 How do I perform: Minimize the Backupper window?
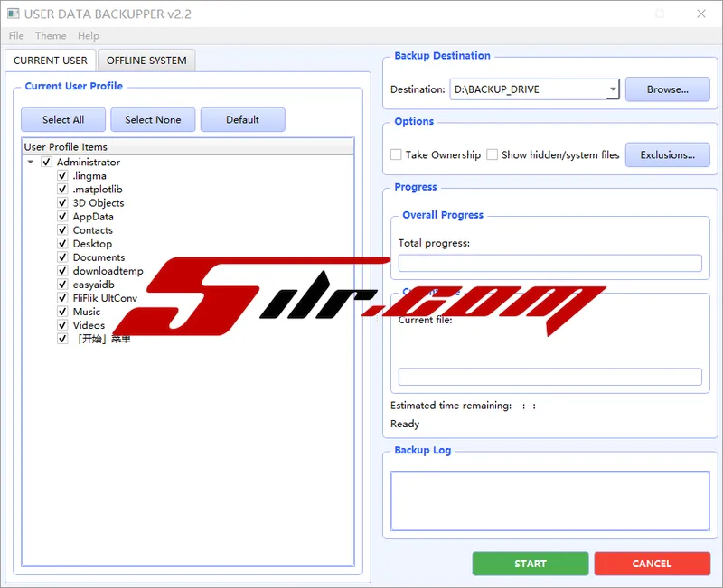pyautogui.click(x=619, y=14)
